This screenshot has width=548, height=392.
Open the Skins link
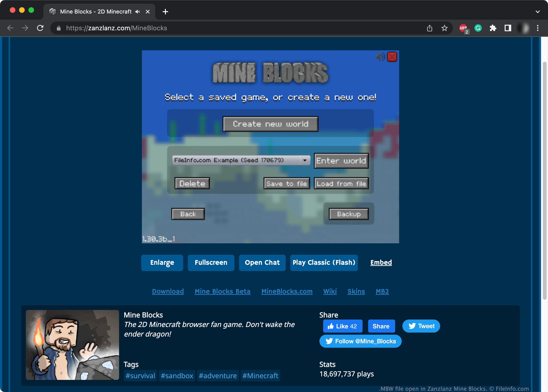[356, 291]
